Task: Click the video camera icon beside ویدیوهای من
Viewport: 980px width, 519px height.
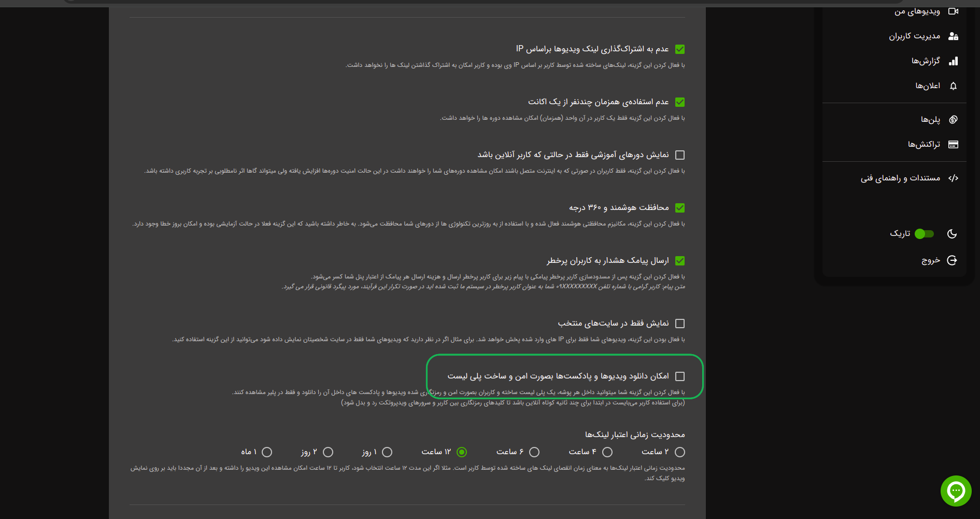Action: [x=953, y=11]
